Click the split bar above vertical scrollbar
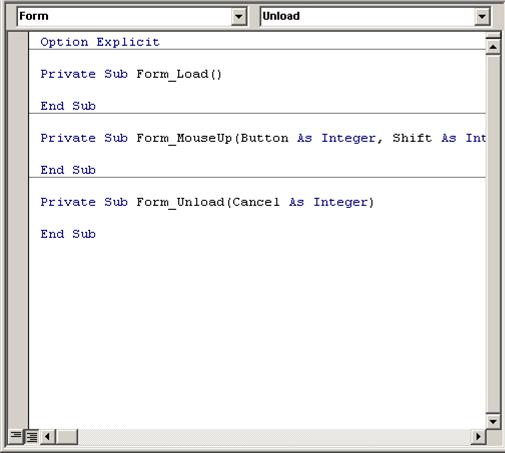This screenshot has width=505, height=453. click(x=493, y=35)
